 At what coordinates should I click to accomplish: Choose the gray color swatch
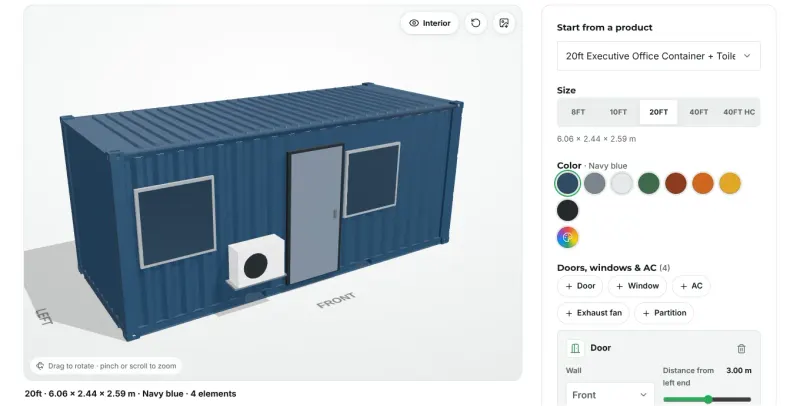[594, 183]
